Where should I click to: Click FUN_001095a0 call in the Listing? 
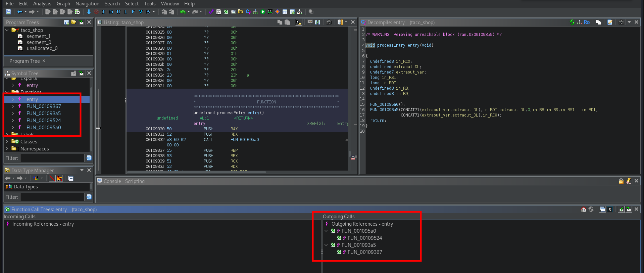pos(245,140)
